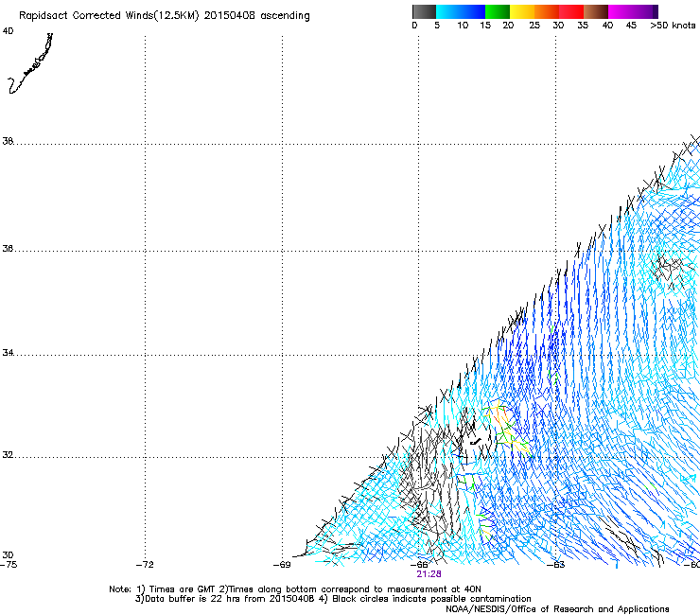Select the orange 25-30 knots color segment

pyautogui.click(x=547, y=11)
